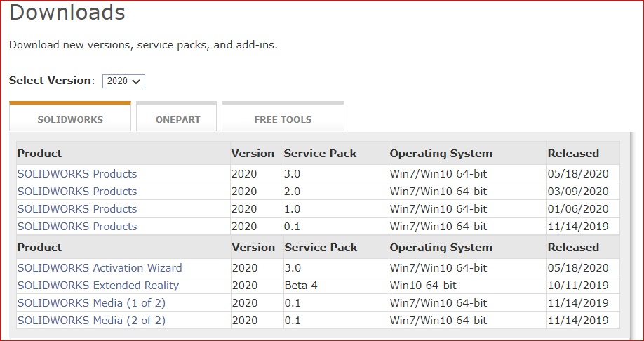Click the first Product column header
This screenshot has height=341, width=644.
coord(39,154)
